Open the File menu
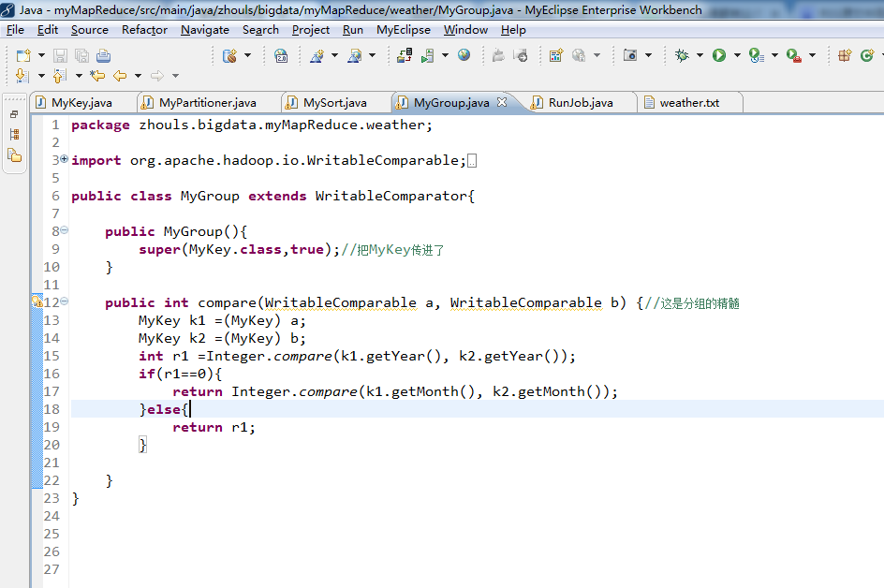Screen dimensions: 884x588 click(x=15, y=30)
